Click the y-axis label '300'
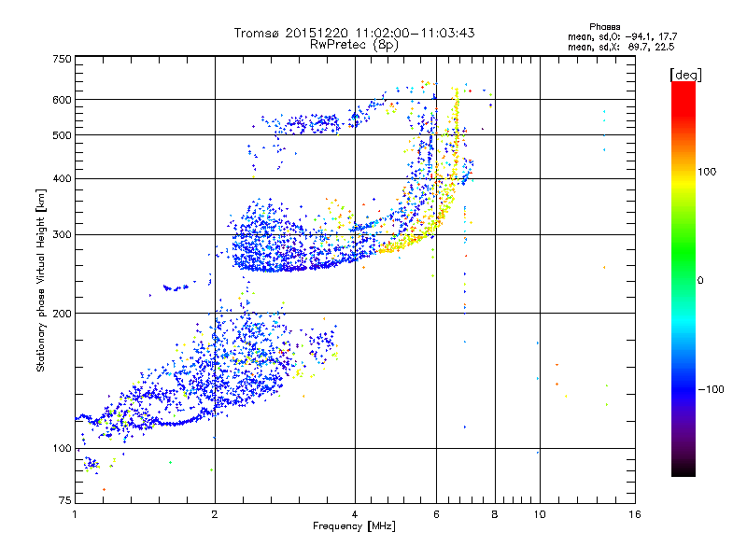 pos(63,235)
